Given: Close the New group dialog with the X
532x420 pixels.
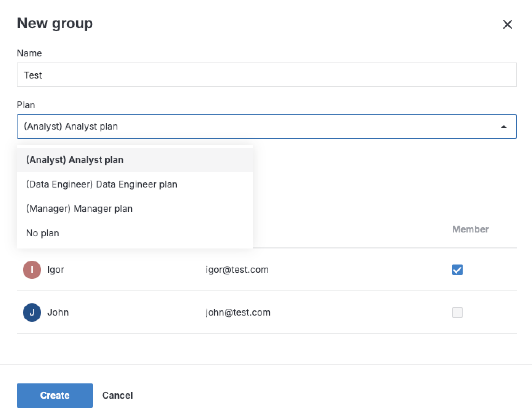Looking at the screenshot, I should pos(507,24).
